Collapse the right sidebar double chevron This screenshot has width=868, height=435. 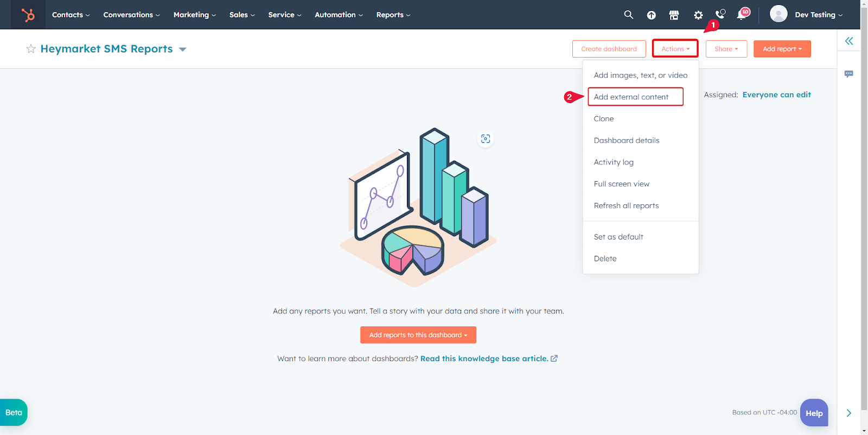click(x=849, y=41)
